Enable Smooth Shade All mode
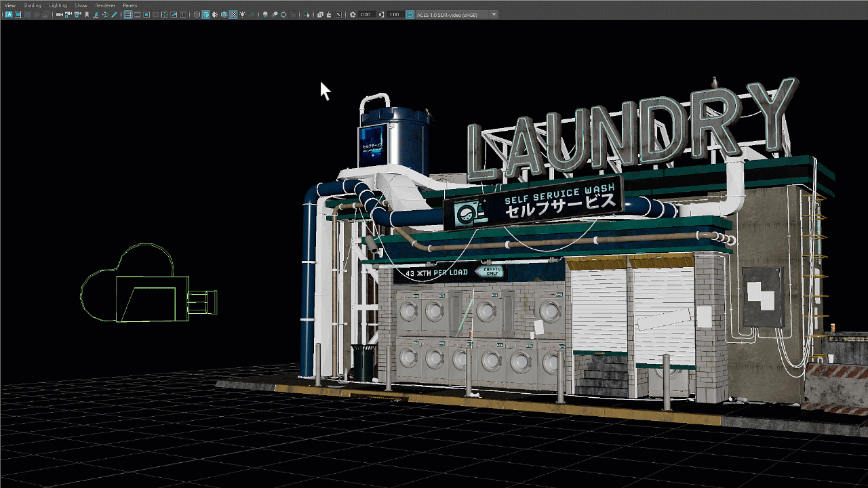The width and height of the screenshot is (868, 488). tap(206, 14)
